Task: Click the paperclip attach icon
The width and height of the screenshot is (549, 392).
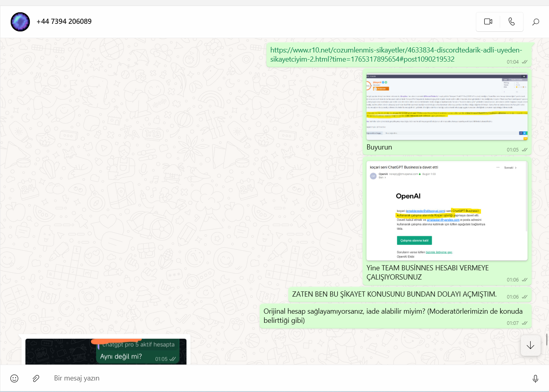Action: click(36, 378)
